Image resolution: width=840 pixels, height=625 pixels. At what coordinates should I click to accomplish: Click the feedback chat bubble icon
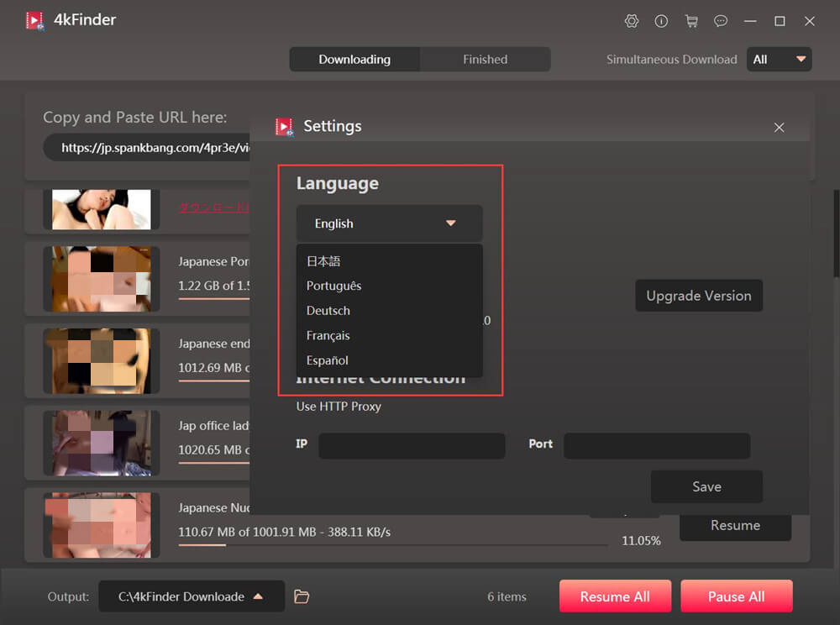[x=721, y=21]
